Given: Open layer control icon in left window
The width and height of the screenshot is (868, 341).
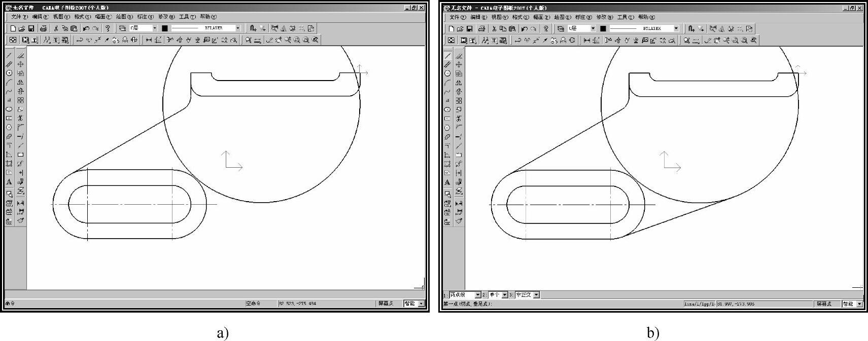Looking at the screenshot, I should [x=122, y=28].
